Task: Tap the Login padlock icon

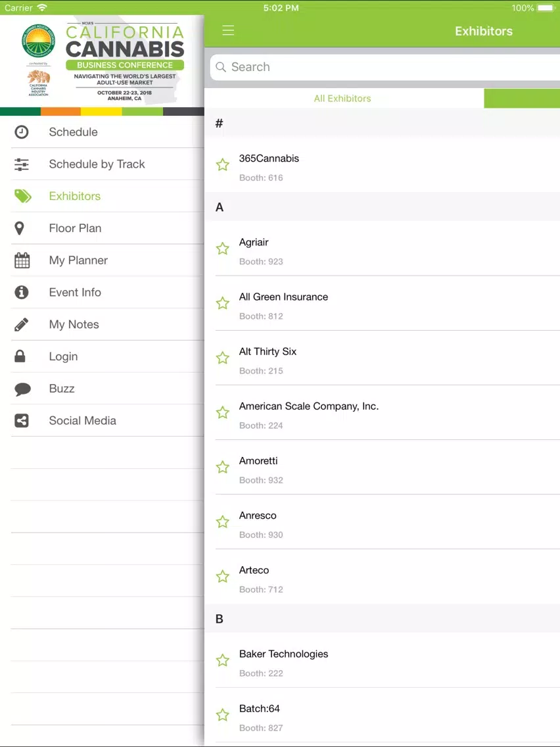Action: pyautogui.click(x=20, y=356)
